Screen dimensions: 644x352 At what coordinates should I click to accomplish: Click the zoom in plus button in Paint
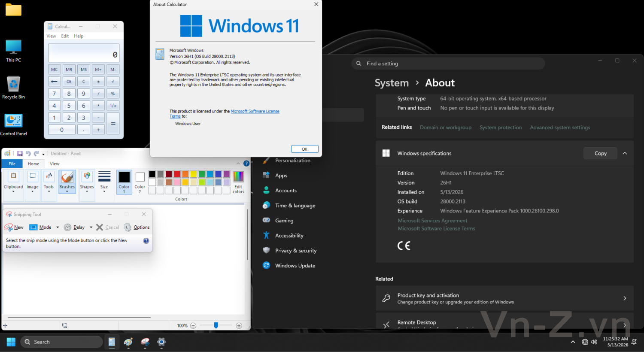[239, 326]
